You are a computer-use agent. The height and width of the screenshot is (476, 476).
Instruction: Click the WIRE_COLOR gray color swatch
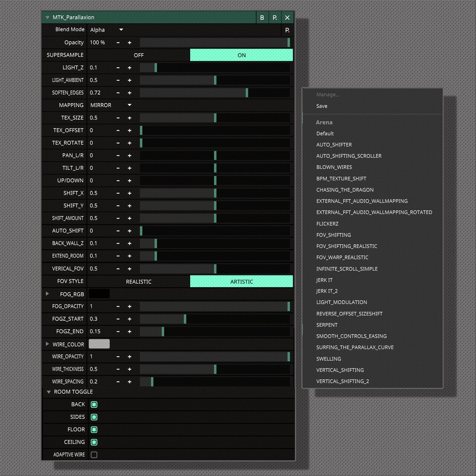pos(99,344)
